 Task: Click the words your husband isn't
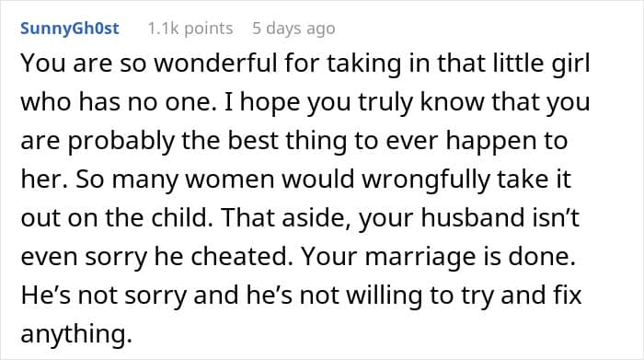pos(469,218)
